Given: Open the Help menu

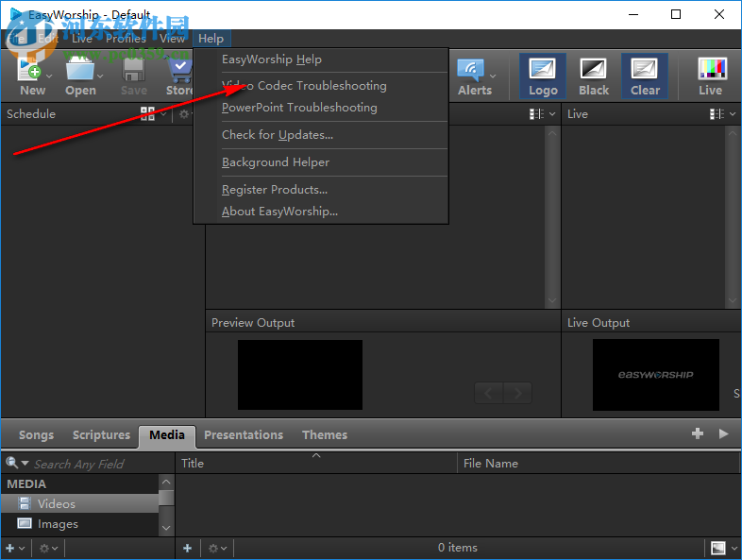Looking at the screenshot, I should click(211, 39).
